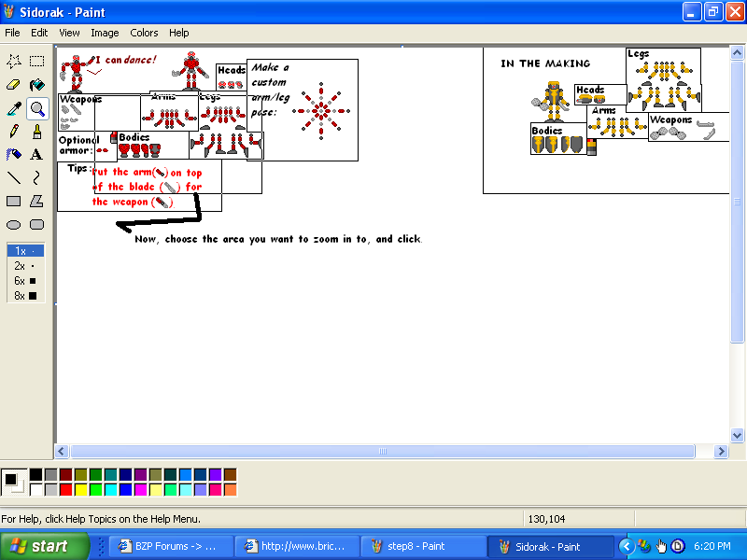Click the horizontal scrollbar left arrow
The height and width of the screenshot is (560, 747).
(62, 451)
